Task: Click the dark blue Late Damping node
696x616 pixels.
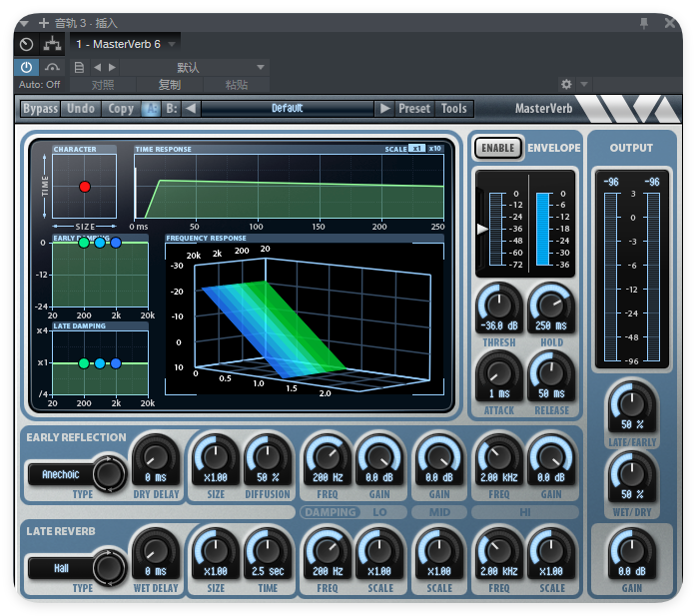Action: point(116,363)
